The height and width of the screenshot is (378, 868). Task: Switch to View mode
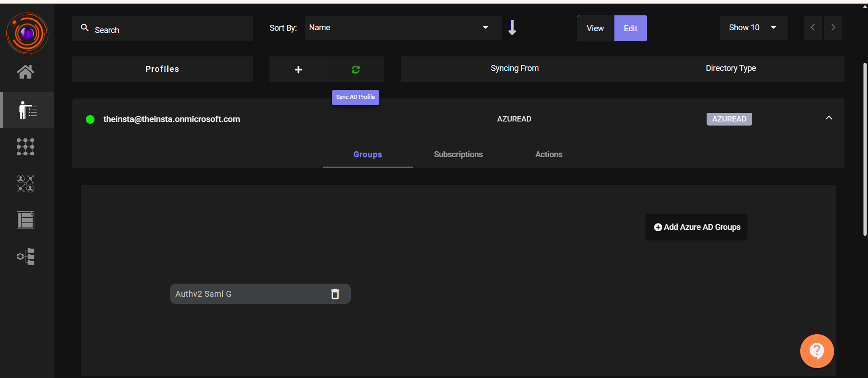[x=595, y=28]
